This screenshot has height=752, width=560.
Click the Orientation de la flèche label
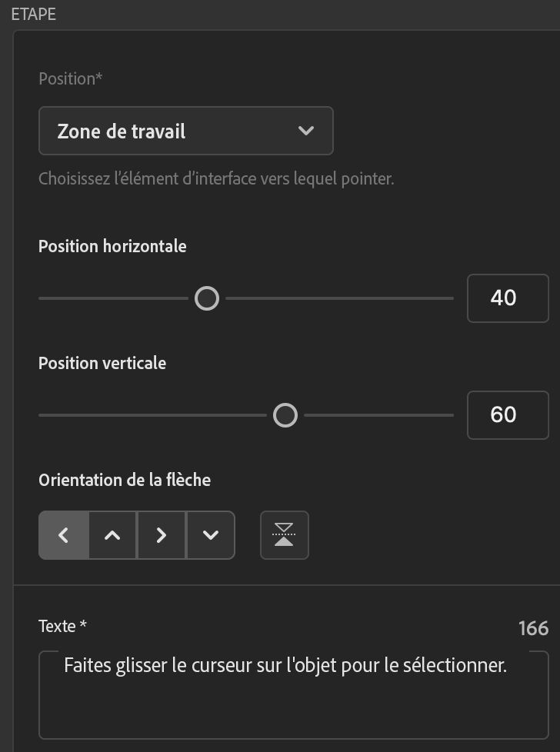[x=125, y=480]
